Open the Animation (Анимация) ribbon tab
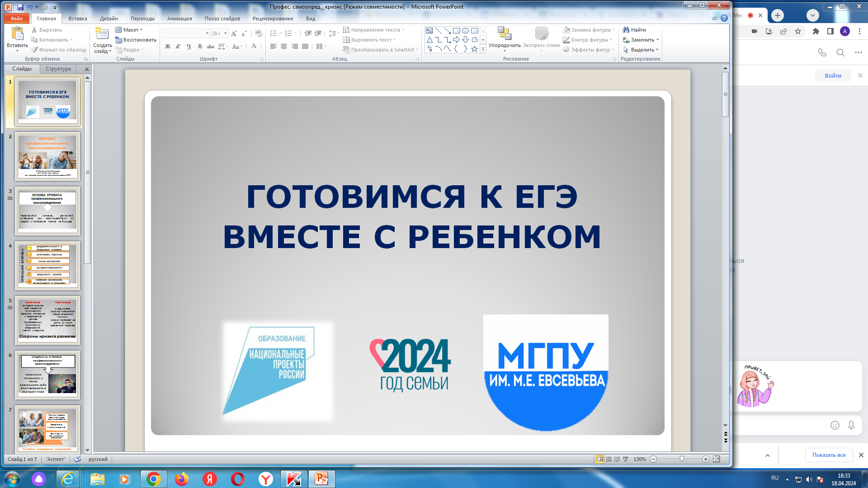Image resolution: width=868 pixels, height=488 pixels. pos(179,19)
